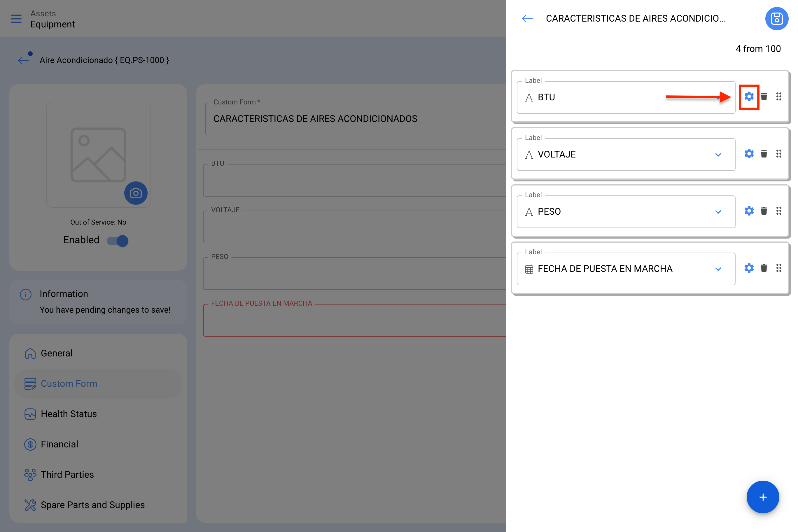Click the BTU input in equipment form
The height and width of the screenshot is (532, 798).
coord(355,180)
